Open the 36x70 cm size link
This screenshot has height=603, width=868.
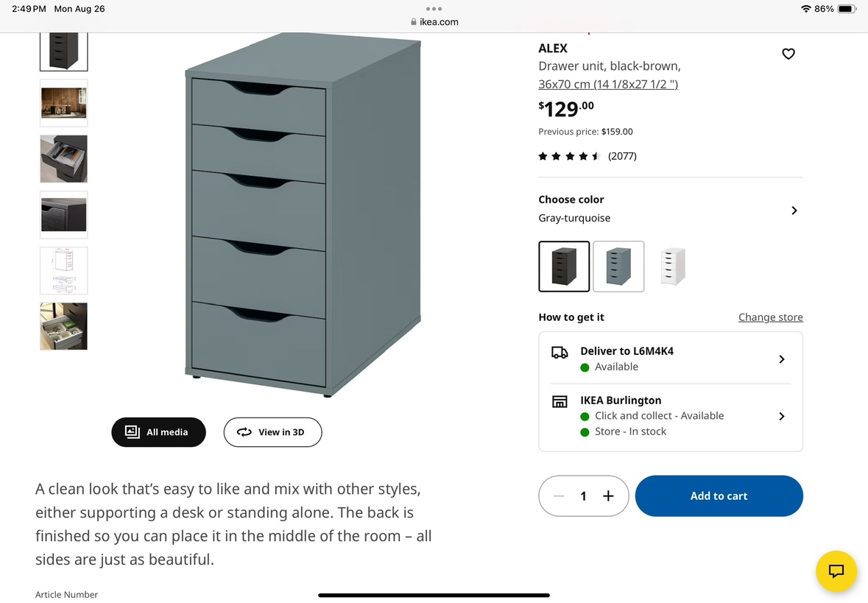coord(608,84)
